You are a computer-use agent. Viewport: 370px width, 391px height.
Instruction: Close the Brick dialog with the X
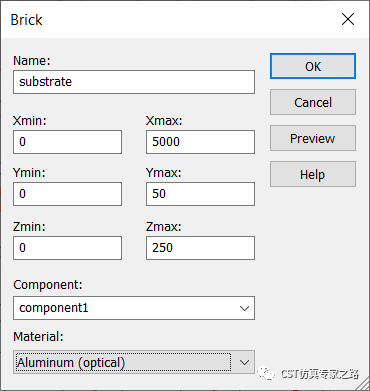pyautogui.click(x=348, y=20)
